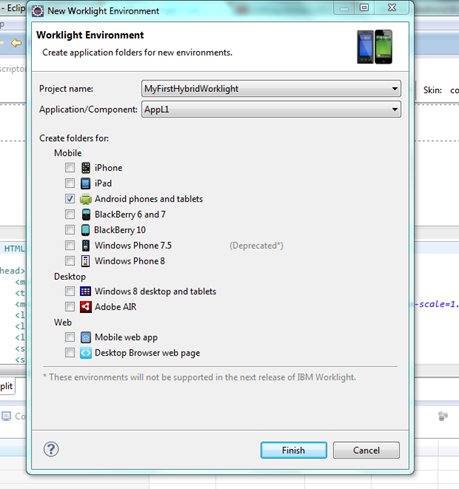Enable the iPhone checkbox
The image size is (459, 489).
coord(70,168)
